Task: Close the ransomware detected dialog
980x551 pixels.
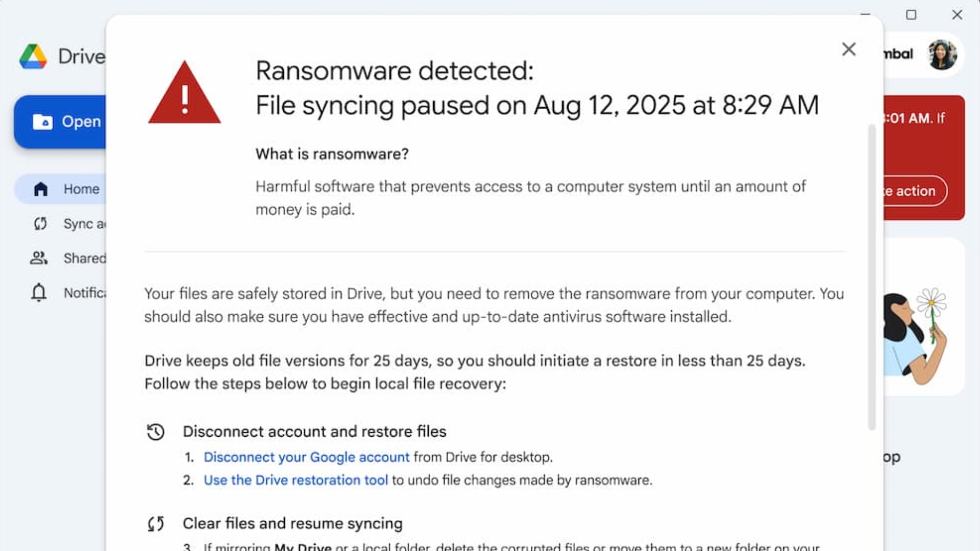Action: tap(849, 49)
